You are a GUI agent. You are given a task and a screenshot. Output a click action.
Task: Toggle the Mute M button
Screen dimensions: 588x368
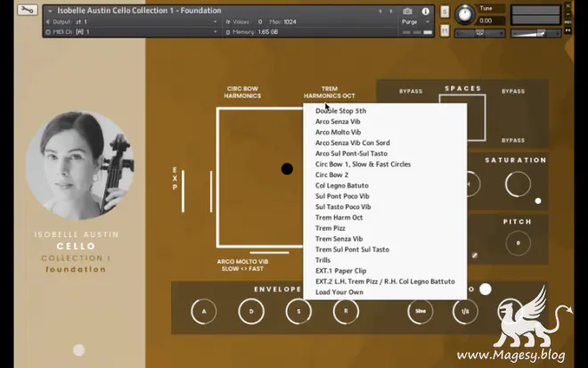point(445,31)
